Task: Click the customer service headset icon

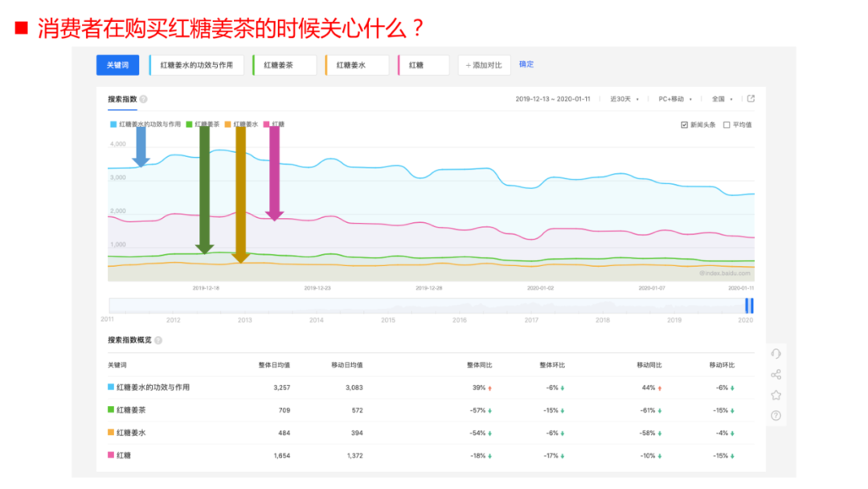Action: (776, 354)
